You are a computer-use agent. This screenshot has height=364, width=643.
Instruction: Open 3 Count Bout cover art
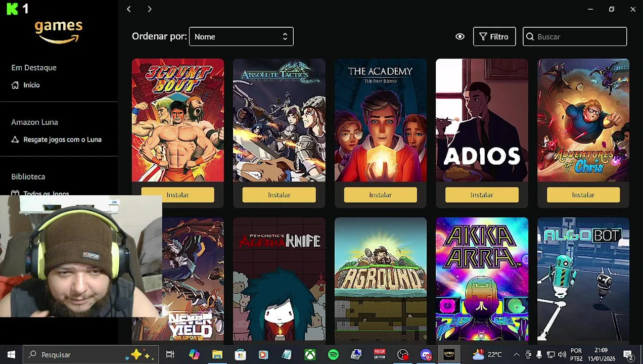pyautogui.click(x=177, y=120)
